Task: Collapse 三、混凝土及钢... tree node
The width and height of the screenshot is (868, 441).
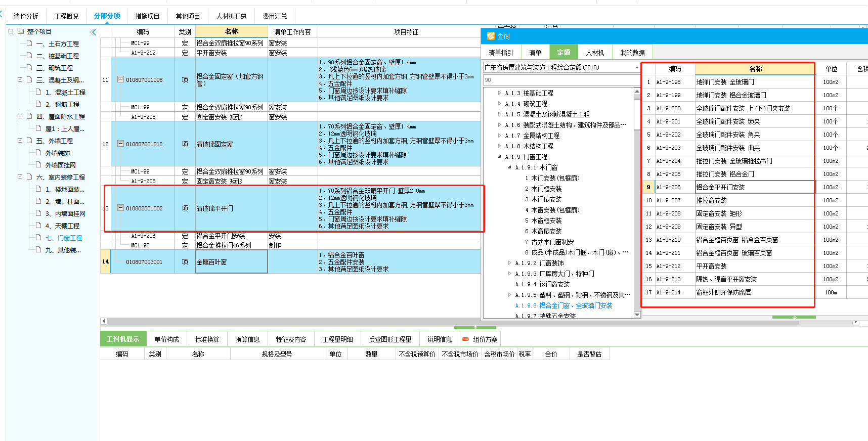Action: pyautogui.click(x=20, y=80)
